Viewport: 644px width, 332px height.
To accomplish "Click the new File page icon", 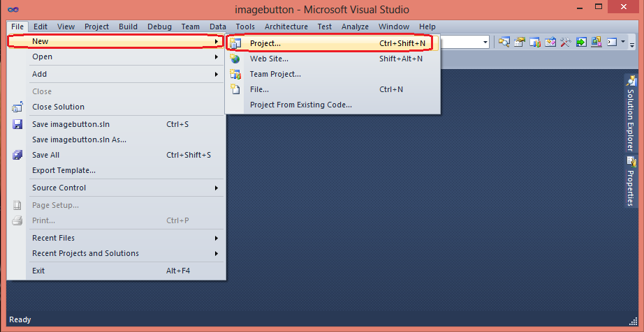I will coord(235,89).
